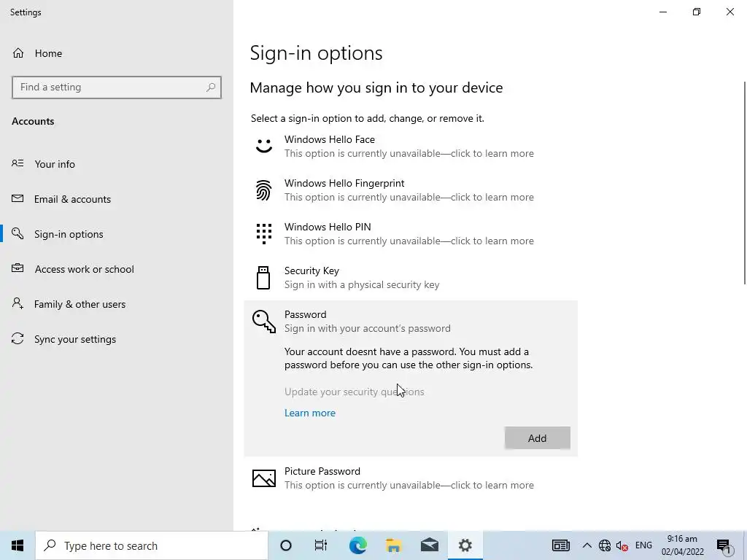Click Update your security questions link

[x=354, y=392]
